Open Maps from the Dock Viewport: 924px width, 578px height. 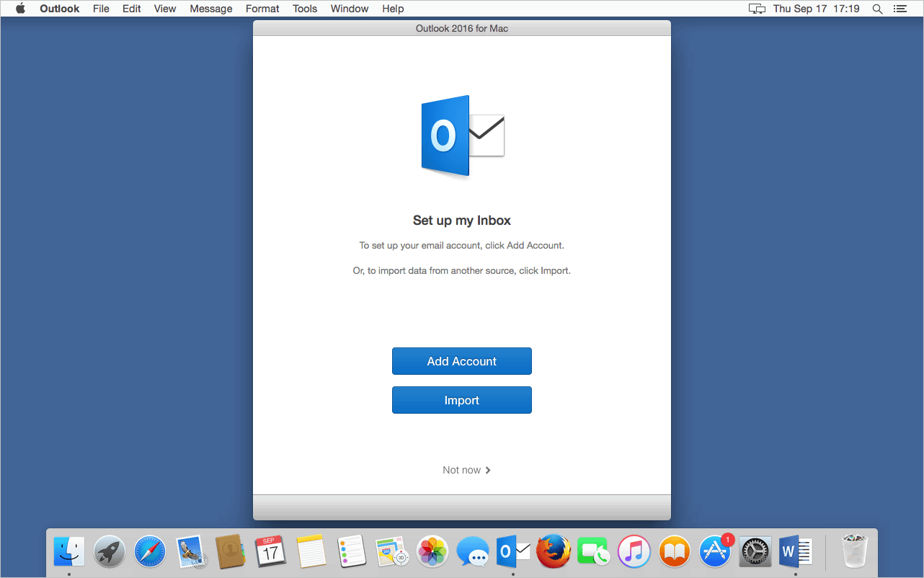point(393,552)
